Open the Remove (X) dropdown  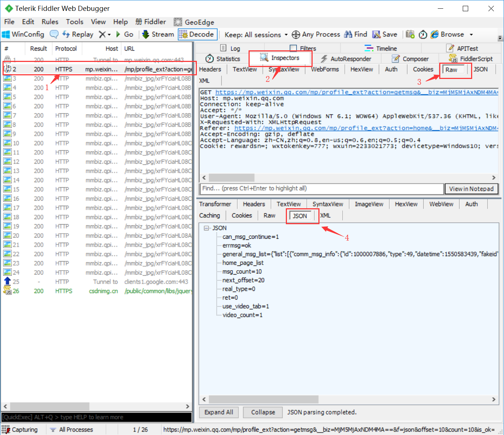point(109,35)
